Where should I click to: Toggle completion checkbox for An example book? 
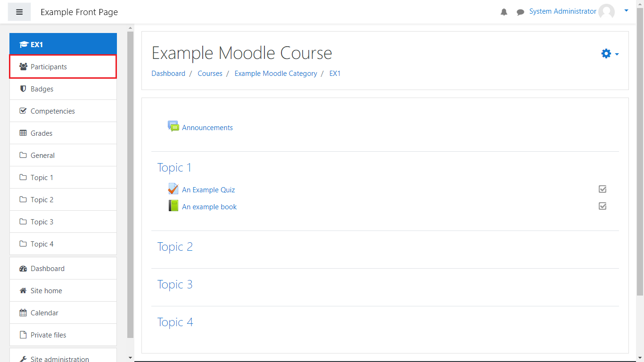(x=603, y=206)
